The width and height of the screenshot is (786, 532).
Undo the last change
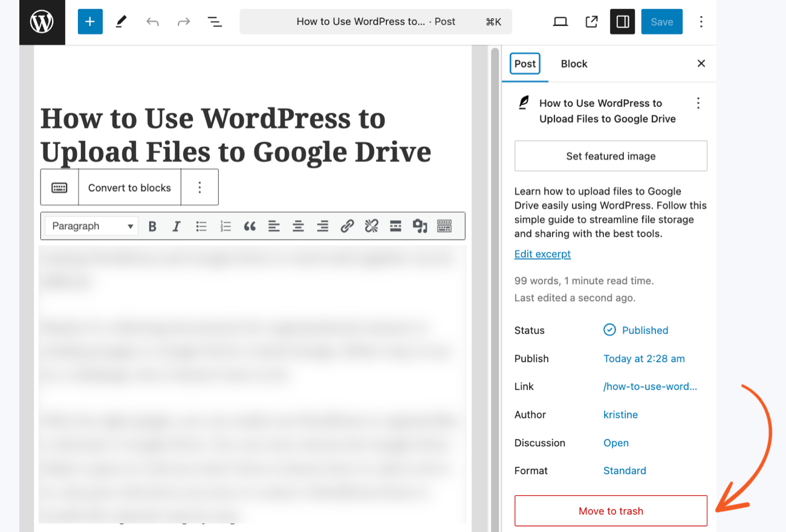point(152,22)
